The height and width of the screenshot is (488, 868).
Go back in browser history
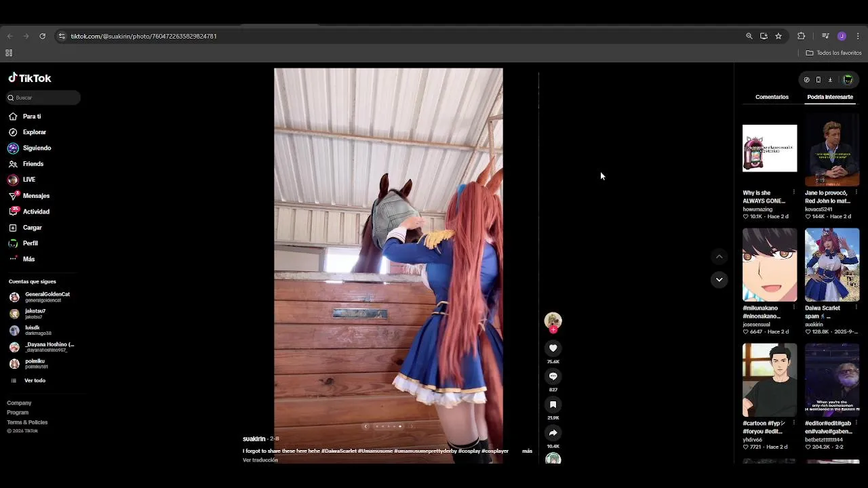click(10, 36)
